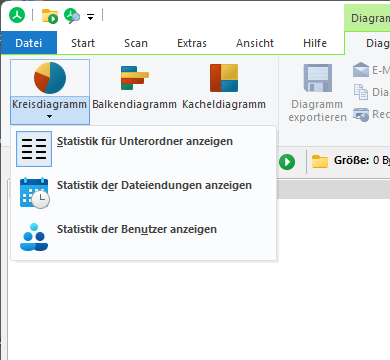Click the Größe: 0 Bytes text

362,161
